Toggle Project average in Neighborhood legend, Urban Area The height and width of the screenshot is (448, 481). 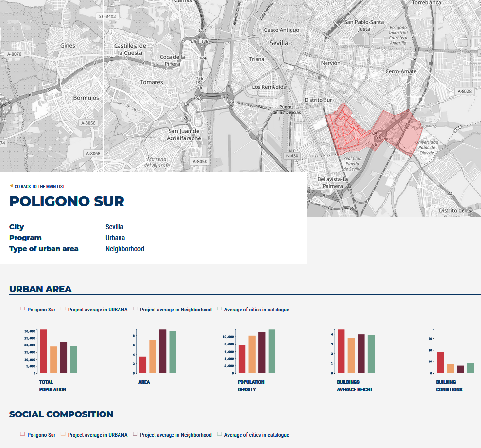172,310
